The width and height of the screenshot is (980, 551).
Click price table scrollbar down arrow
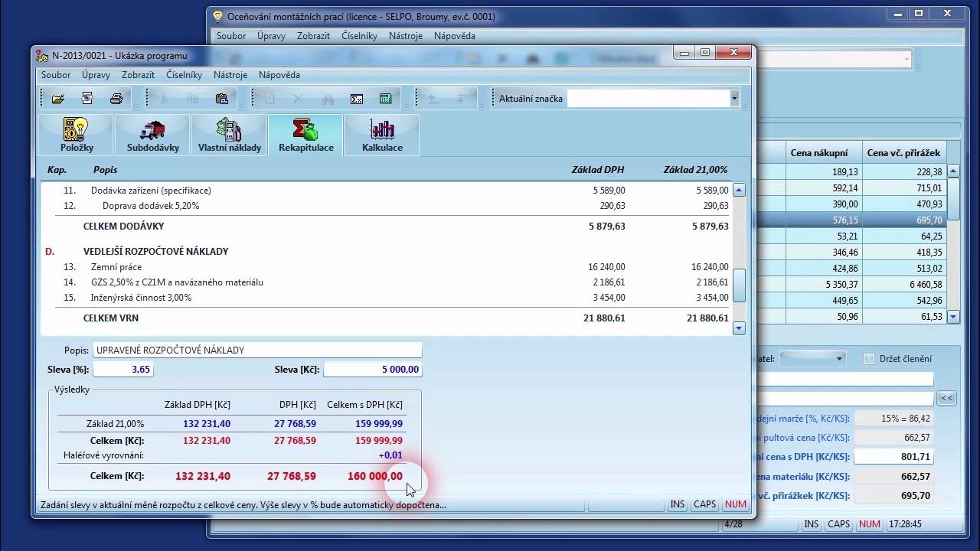(953, 316)
